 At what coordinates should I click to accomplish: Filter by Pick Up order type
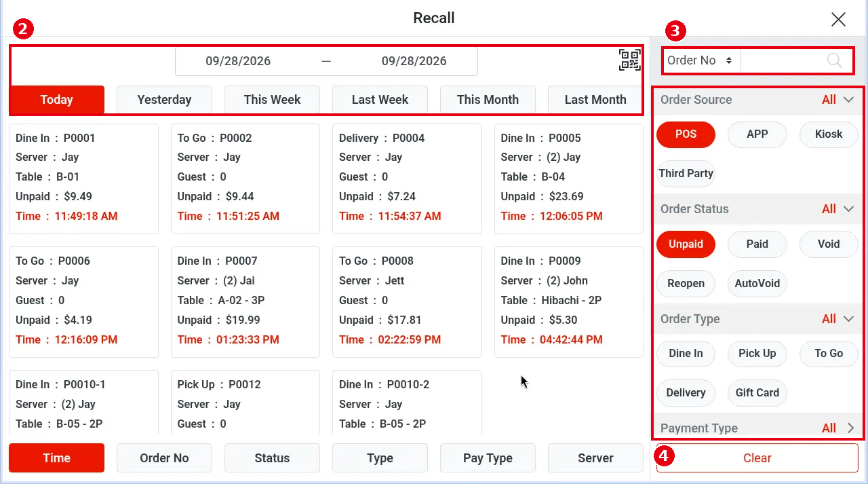757,354
